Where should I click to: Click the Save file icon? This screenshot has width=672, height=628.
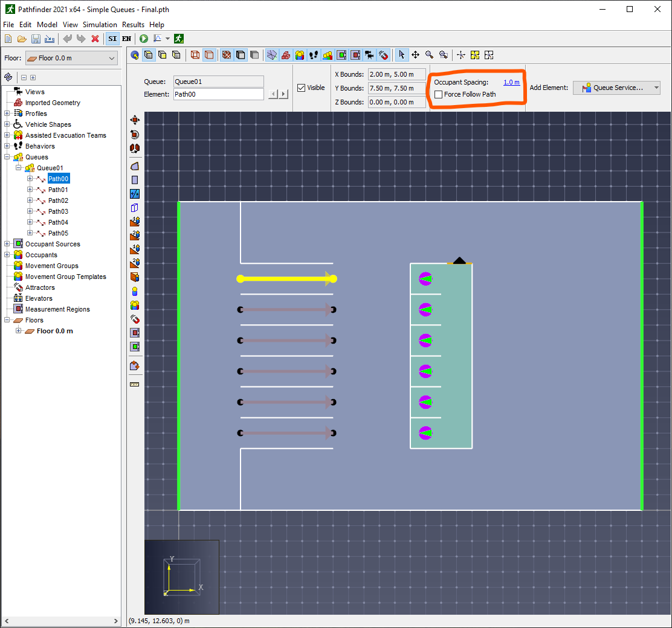(x=36, y=39)
